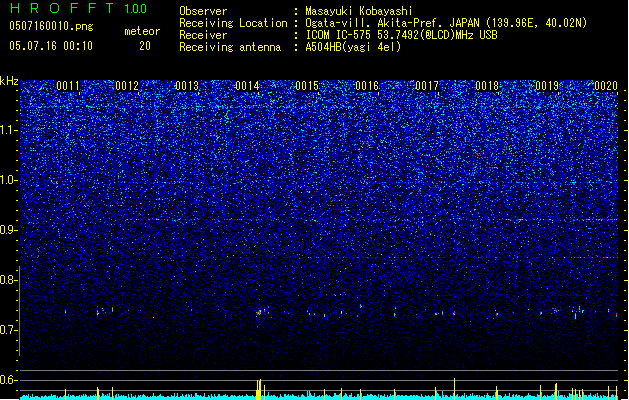
Task: Click the meteor label
Action: [142, 31]
